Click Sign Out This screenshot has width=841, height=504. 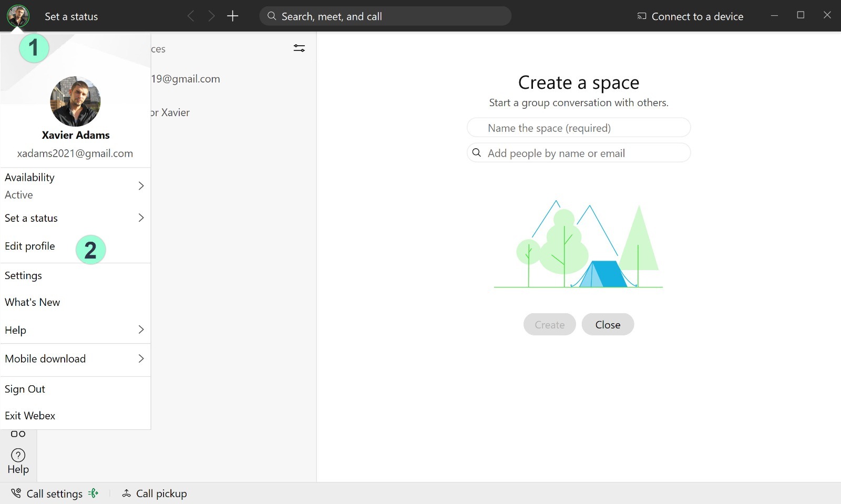coord(76,389)
